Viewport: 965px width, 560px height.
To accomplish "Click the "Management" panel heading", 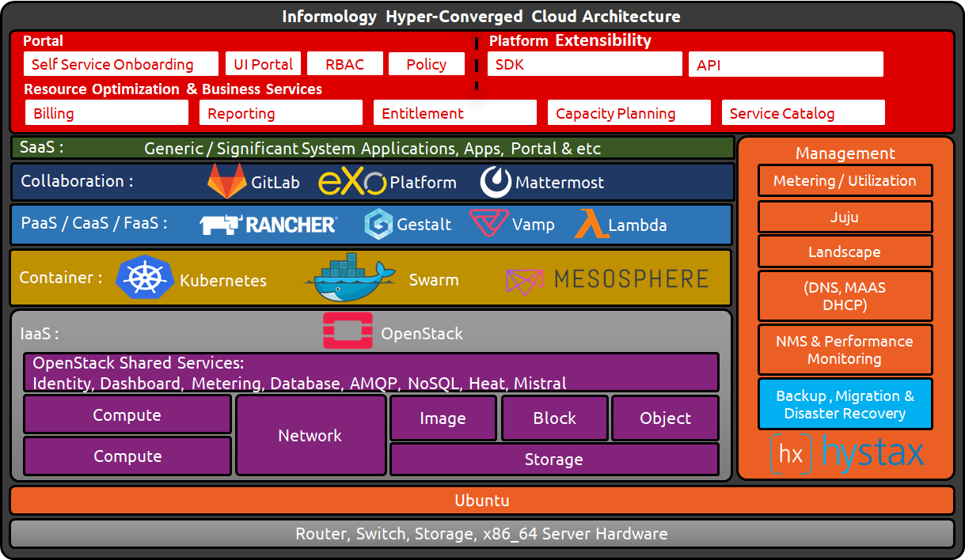I will click(845, 153).
